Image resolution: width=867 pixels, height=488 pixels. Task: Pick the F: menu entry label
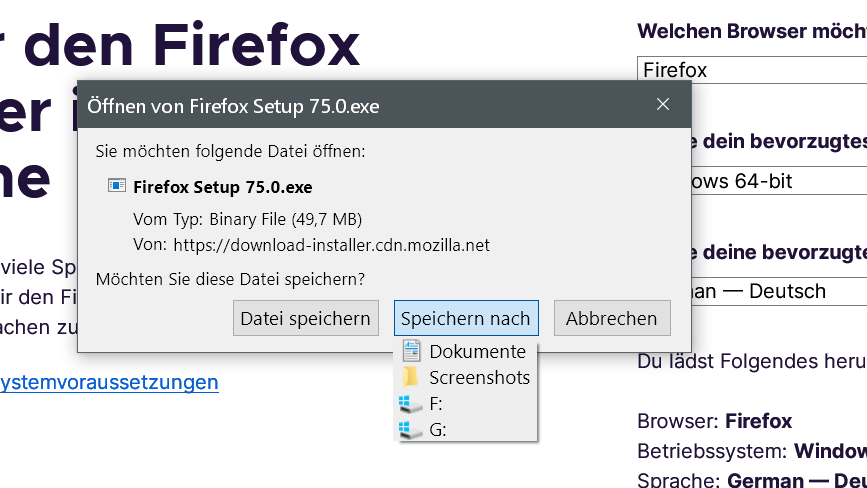[436, 403]
